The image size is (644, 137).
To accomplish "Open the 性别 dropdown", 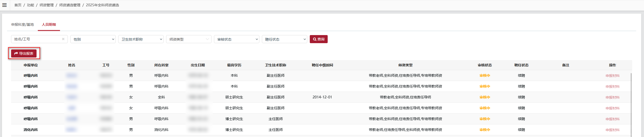I will click(x=93, y=39).
